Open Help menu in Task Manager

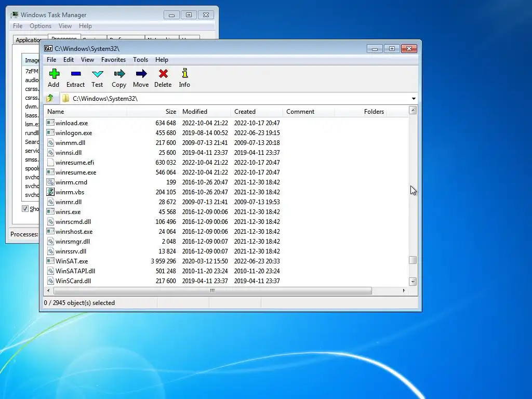tap(86, 26)
